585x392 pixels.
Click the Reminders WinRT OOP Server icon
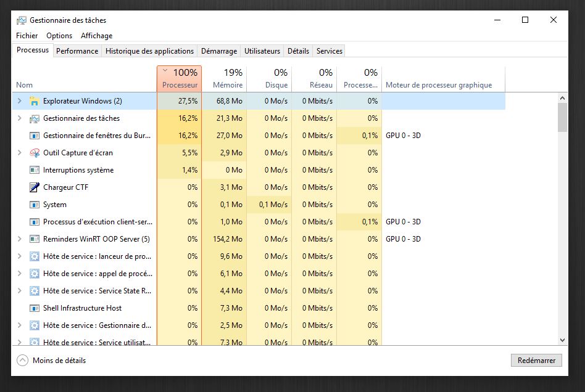tap(35, 239)
